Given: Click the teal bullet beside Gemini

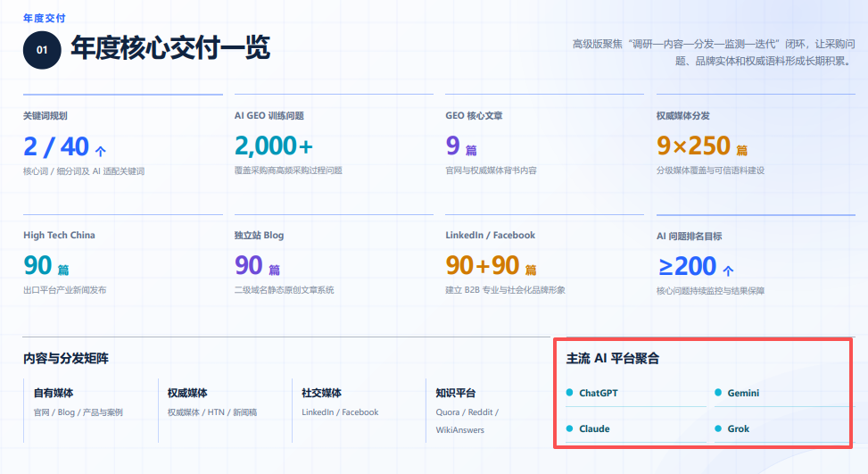Looking at the screenshot, I should point(718,393).
